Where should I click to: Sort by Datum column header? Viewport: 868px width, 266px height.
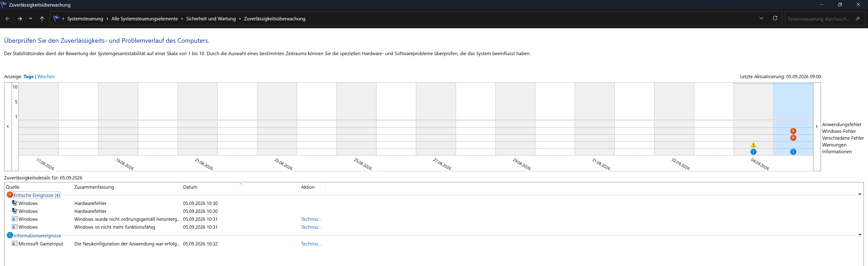tap(240, 187)
